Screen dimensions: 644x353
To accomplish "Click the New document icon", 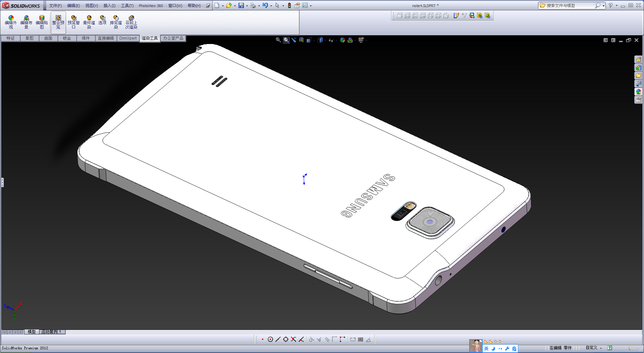I will [217, 5].
